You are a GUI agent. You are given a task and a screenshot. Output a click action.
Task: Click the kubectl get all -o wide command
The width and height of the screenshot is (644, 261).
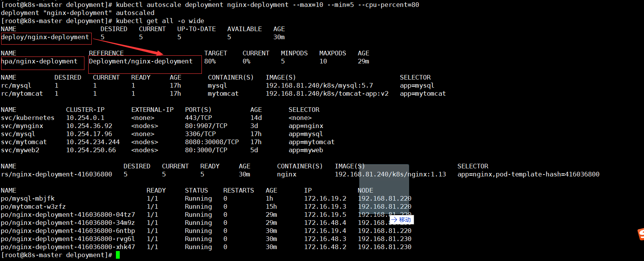160,21
